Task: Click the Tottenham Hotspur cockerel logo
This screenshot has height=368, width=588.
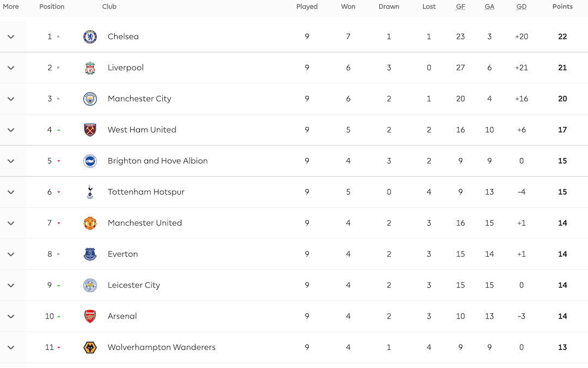Action: point(90,192)
